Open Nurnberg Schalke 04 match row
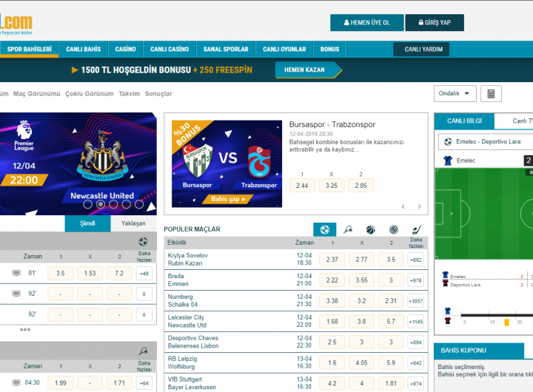 295,300
